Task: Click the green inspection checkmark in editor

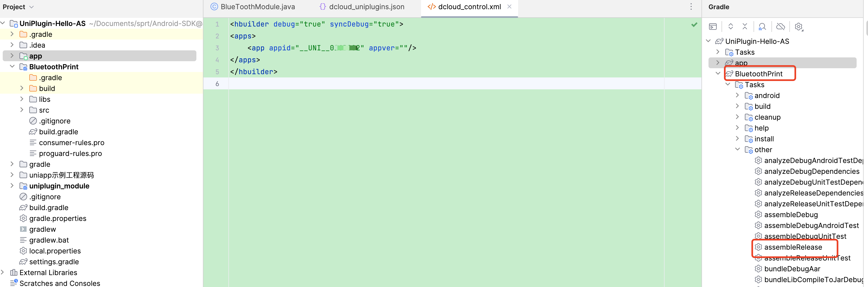Action: 694,25
